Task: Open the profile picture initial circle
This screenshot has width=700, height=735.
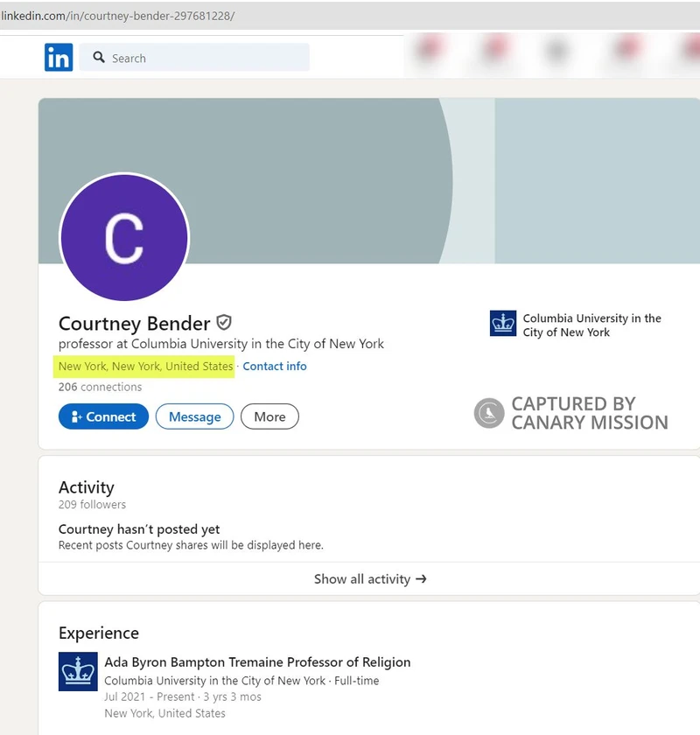Action: point(124,237)
